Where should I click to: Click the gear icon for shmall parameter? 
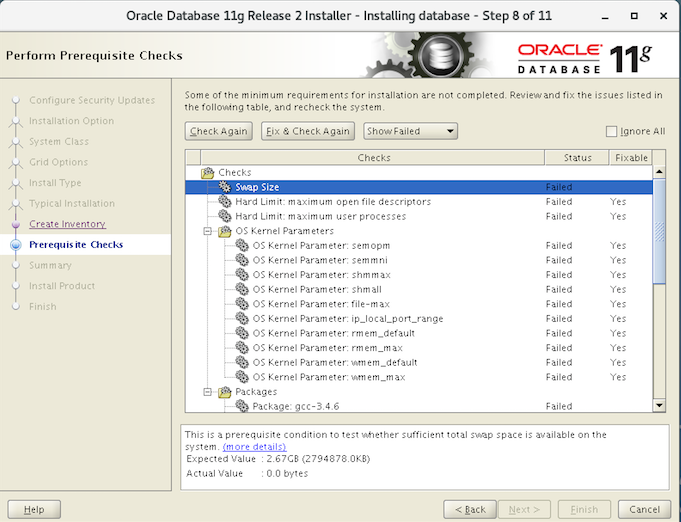tap(242, 289)
